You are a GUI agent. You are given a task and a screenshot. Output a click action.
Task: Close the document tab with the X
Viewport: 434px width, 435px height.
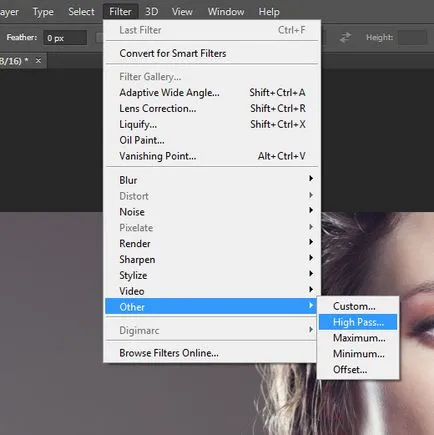pos(38,61)
